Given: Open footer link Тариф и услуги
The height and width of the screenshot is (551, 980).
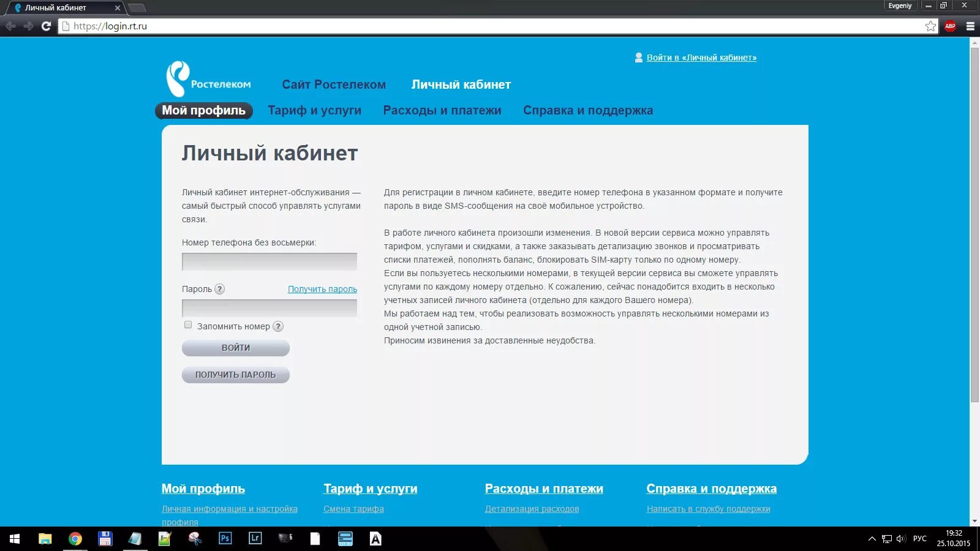Looking at the screenshot, I should pyautogui.click(x=371, y=489).
